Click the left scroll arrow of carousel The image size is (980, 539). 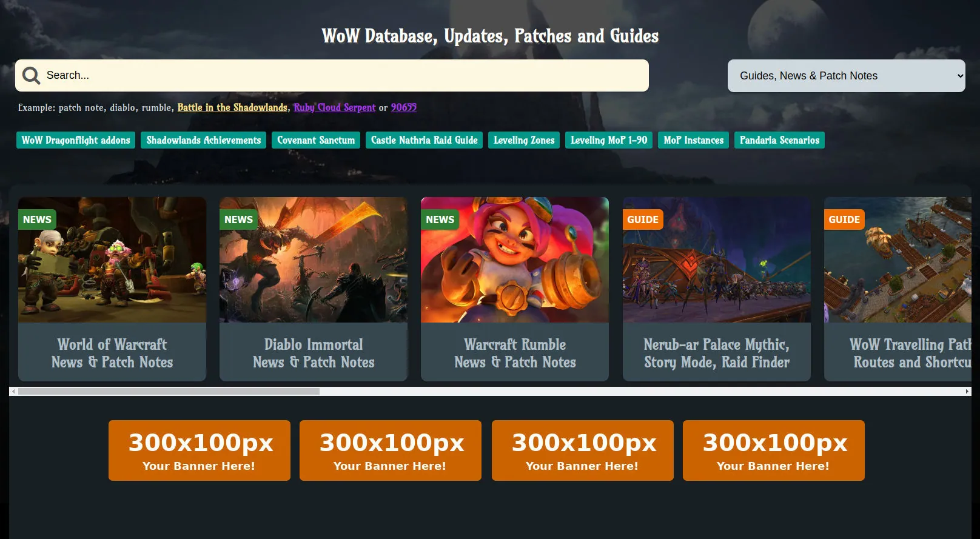coord(13,392)
